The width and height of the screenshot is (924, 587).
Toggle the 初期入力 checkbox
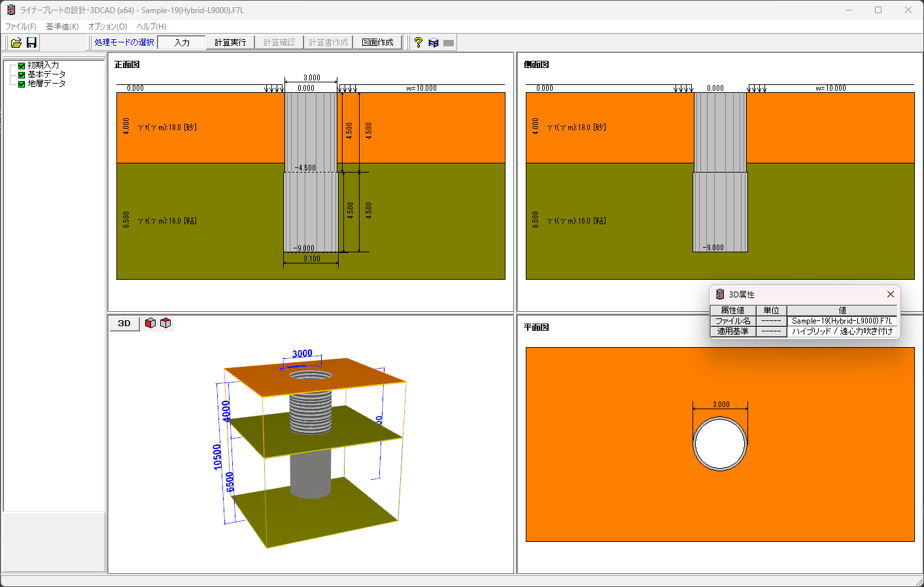point(22,65)
